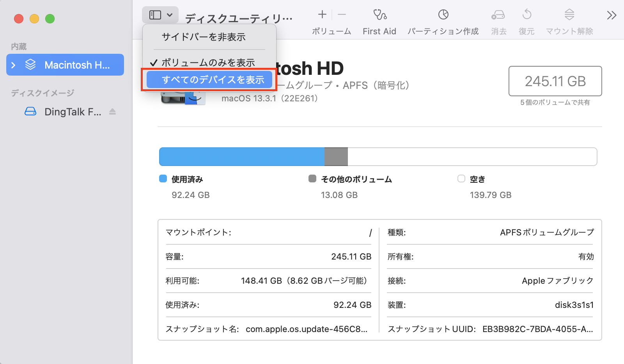
Task: Select 'ボリュームのみを表示' checked option
Action: click(x=208, y=63)
